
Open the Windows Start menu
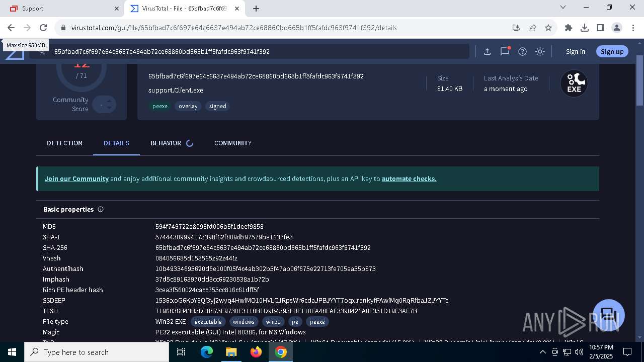click(12, 352)
